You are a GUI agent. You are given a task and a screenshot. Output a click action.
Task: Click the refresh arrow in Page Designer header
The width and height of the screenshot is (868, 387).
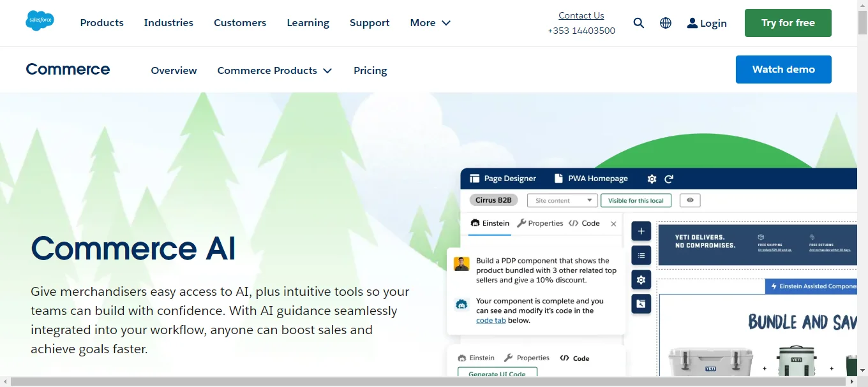669,179
